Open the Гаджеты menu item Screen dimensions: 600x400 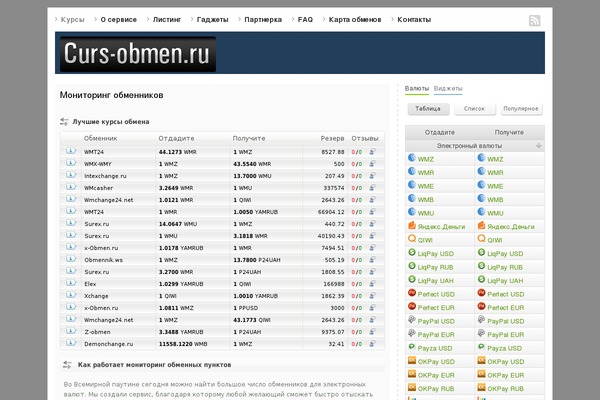click(212, 20)
